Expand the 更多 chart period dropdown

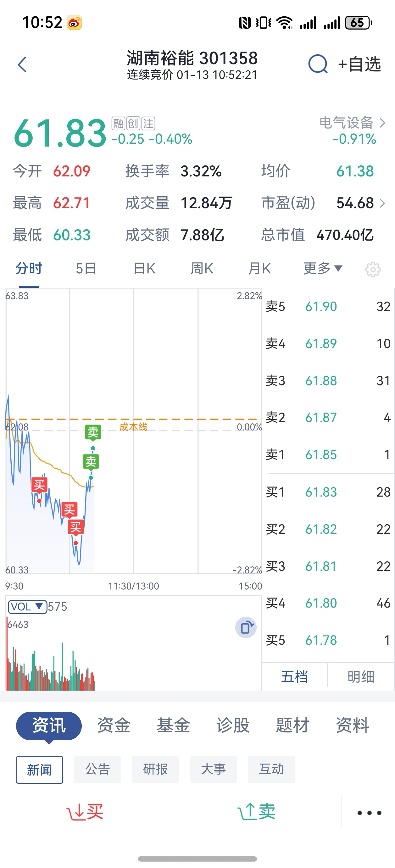click(x=323, y=269)
